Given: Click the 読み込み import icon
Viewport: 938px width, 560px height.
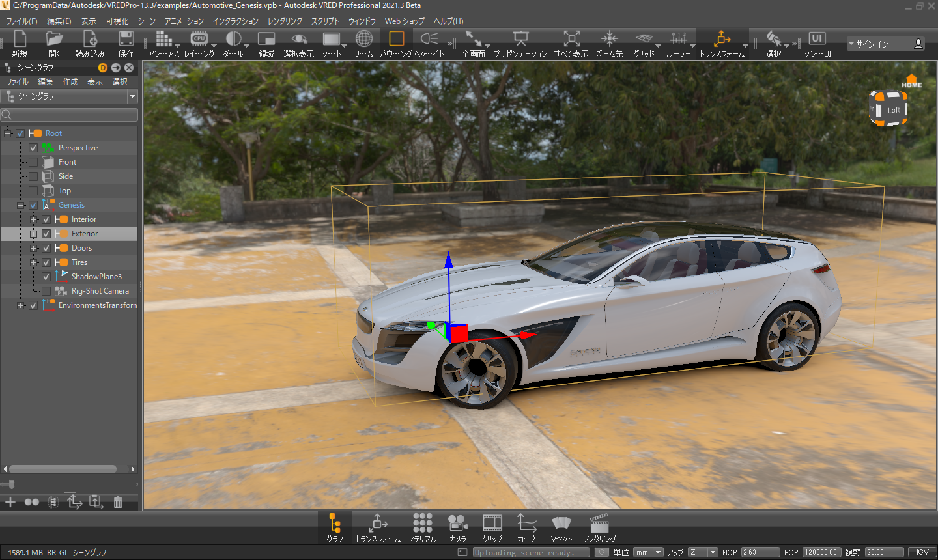Looking at the screenshot, I should 90,44.
